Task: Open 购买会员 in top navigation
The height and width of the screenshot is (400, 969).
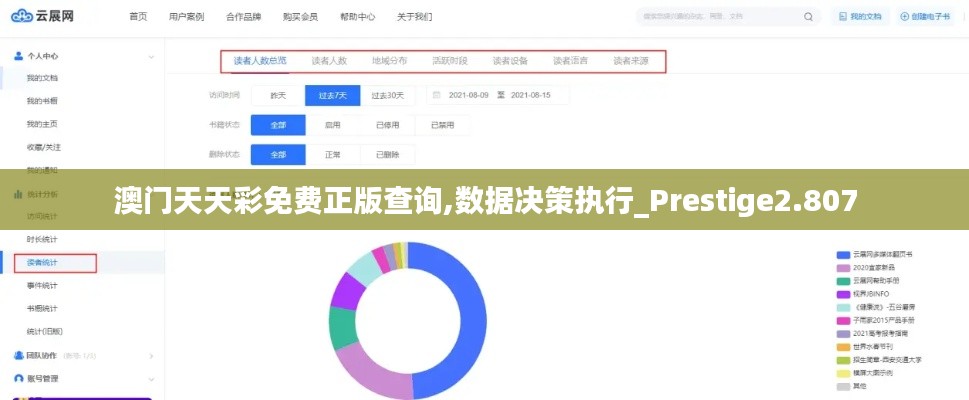Action: (x=300, y=17)
